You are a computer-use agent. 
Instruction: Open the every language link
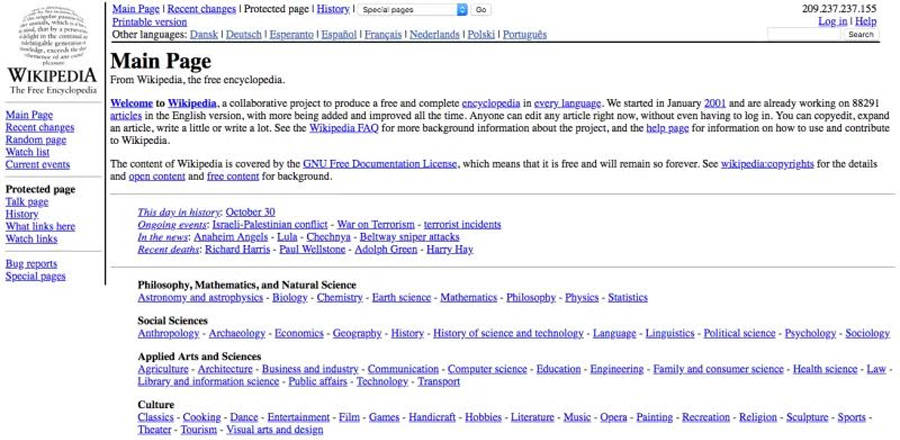[568, 104]
